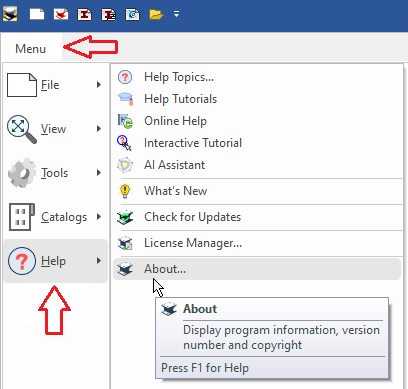
Task: Open License Manager...
Action: click(257, 243)
